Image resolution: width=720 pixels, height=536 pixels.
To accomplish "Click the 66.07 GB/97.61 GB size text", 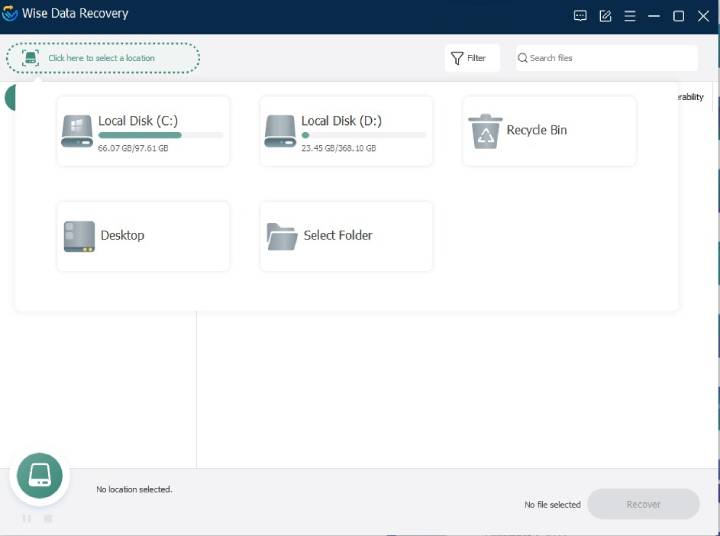I will point(133,148).
